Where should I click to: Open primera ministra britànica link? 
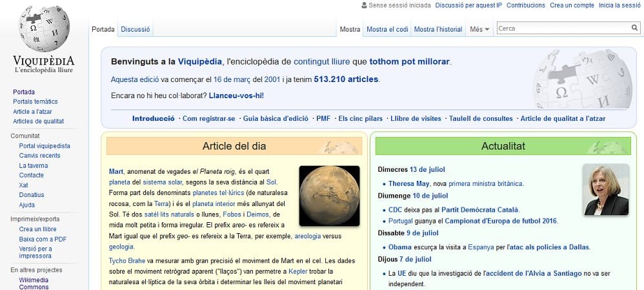[x=485, y=184]
